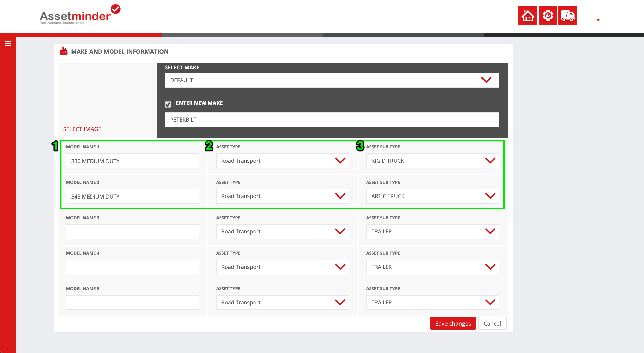
Task: Open Model Name 5's TRAILER sub type dropdown
Action: (433, 303)
